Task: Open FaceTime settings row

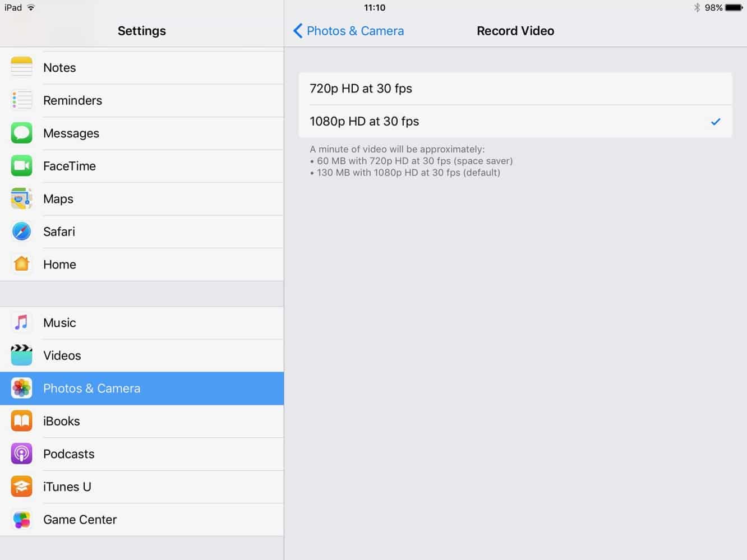Action: pos(142,166)
